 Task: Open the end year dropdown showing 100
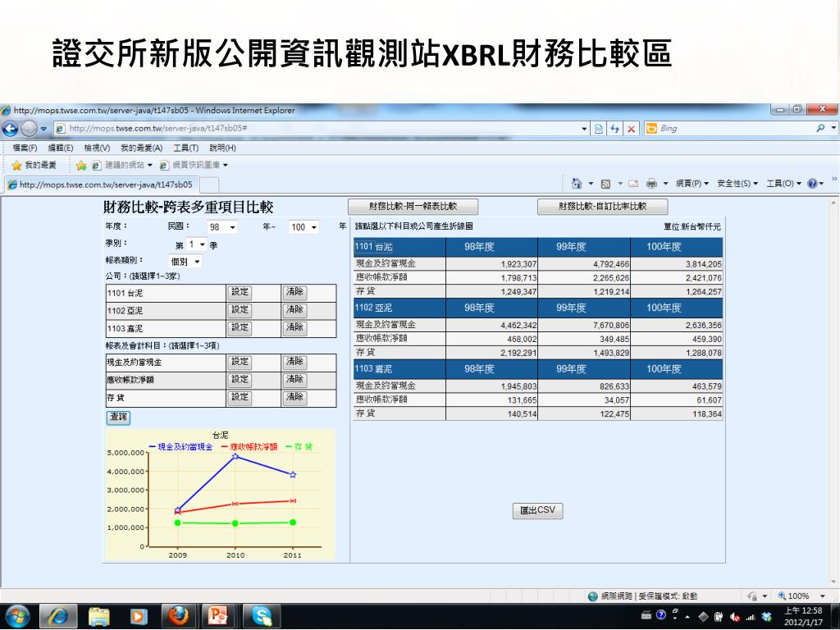(x=304, y=227)
